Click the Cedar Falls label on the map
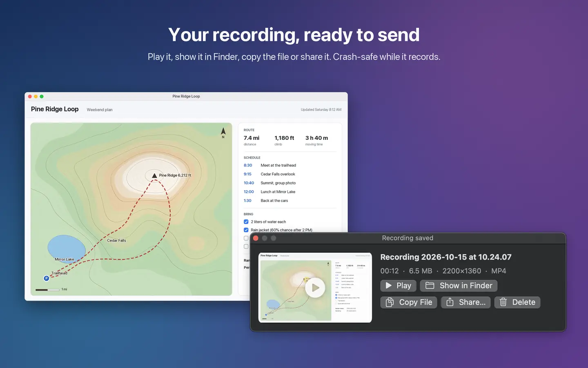Image resolution: width=588 pixels, height=368 pixels. tap(116, 240)
